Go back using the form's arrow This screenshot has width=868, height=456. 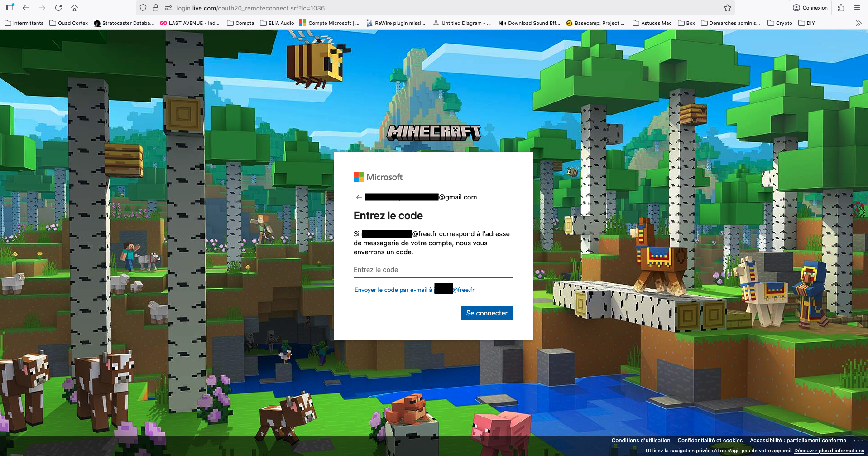point(359,197)
